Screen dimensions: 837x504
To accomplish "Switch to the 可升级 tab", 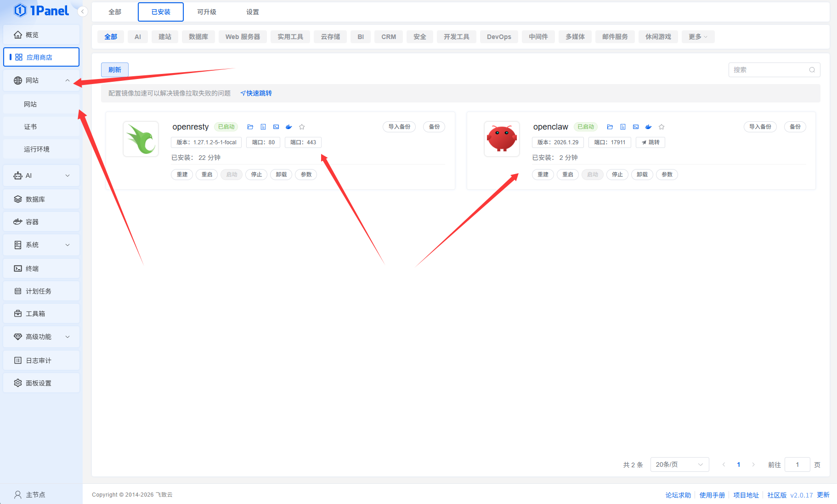I will [207, 12].
